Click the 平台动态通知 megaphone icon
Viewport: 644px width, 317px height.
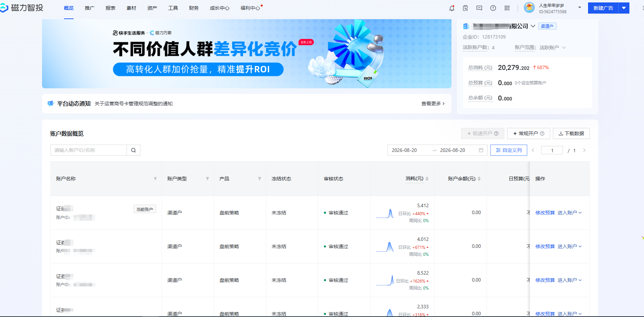[x=51, y=103]
